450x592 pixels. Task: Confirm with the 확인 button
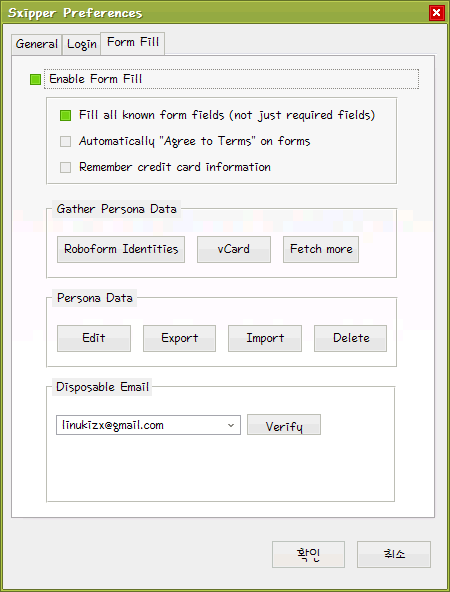(x=308, y=554)
